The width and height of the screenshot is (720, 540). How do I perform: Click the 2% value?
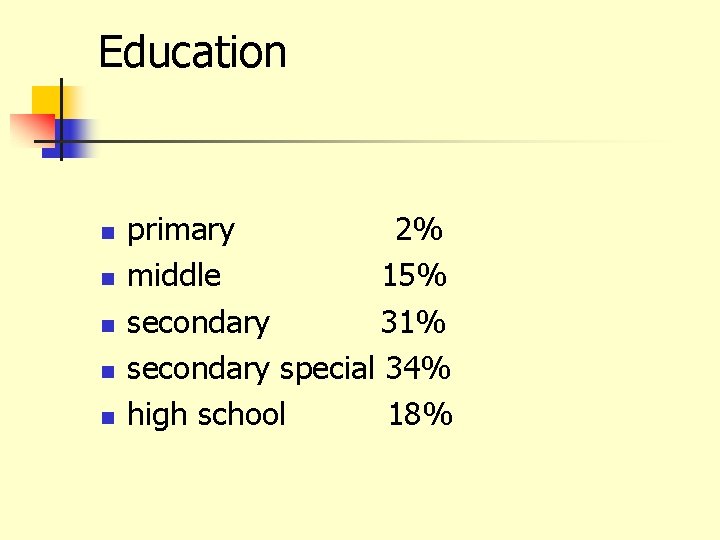(x=418, y=231)
